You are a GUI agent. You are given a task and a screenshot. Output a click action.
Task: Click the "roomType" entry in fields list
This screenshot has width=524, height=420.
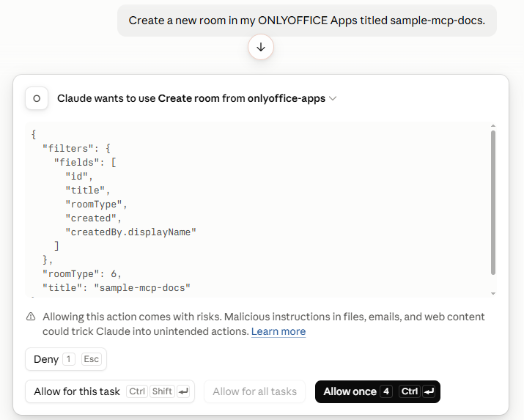pos(96,205)
